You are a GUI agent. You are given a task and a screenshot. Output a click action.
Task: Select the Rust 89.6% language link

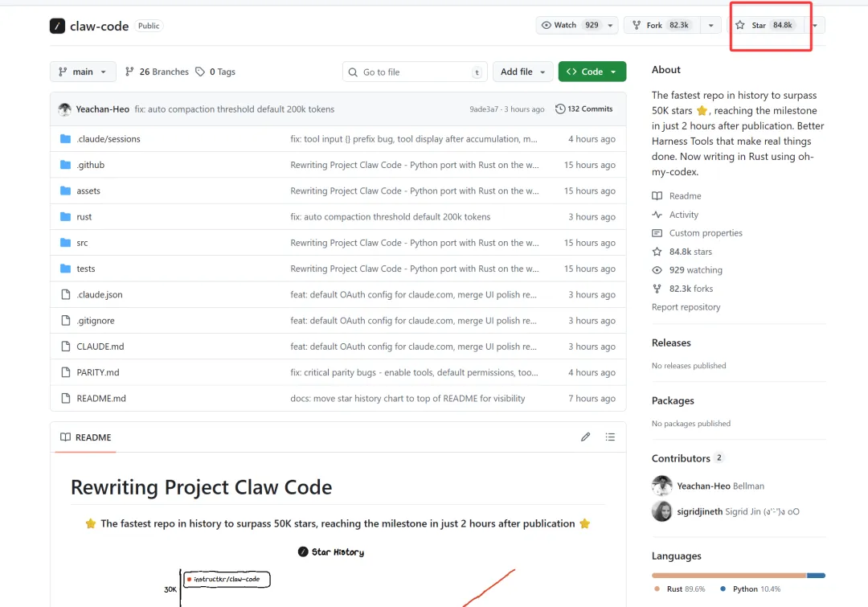point(680,589)
